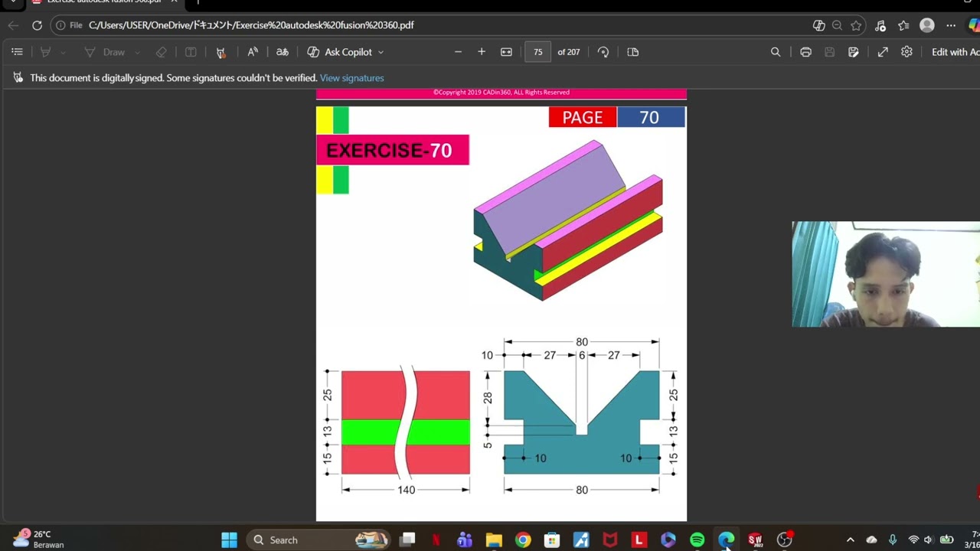Click the Ask Copilot button

(339, 52)
